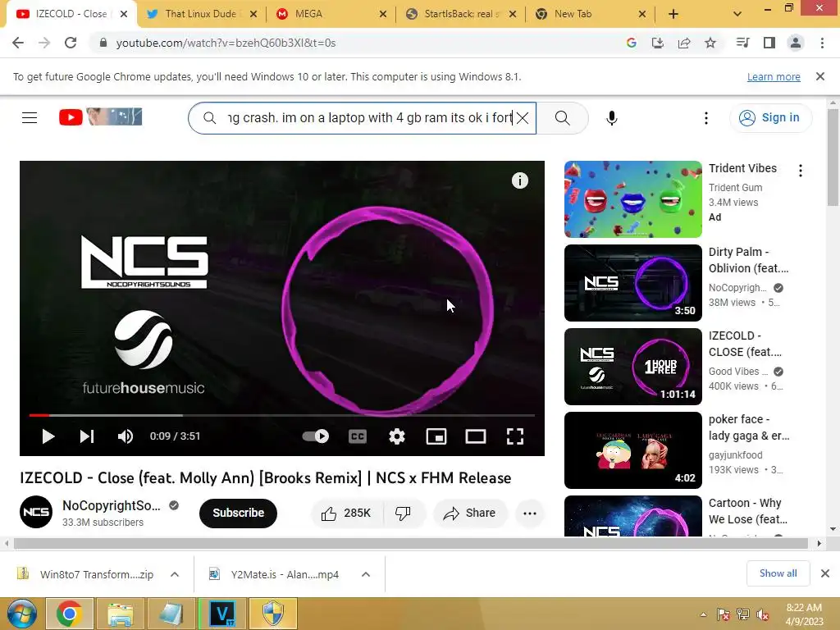Screen dimensions: 840x630
Task: Switch to That Linux Dude tab
Action: [200, 14]
